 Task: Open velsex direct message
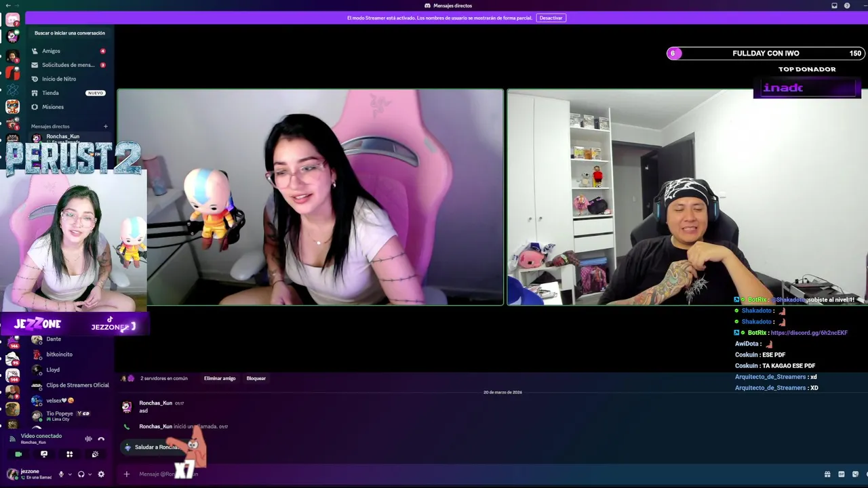pyautogui.click(x=69, y=401)
